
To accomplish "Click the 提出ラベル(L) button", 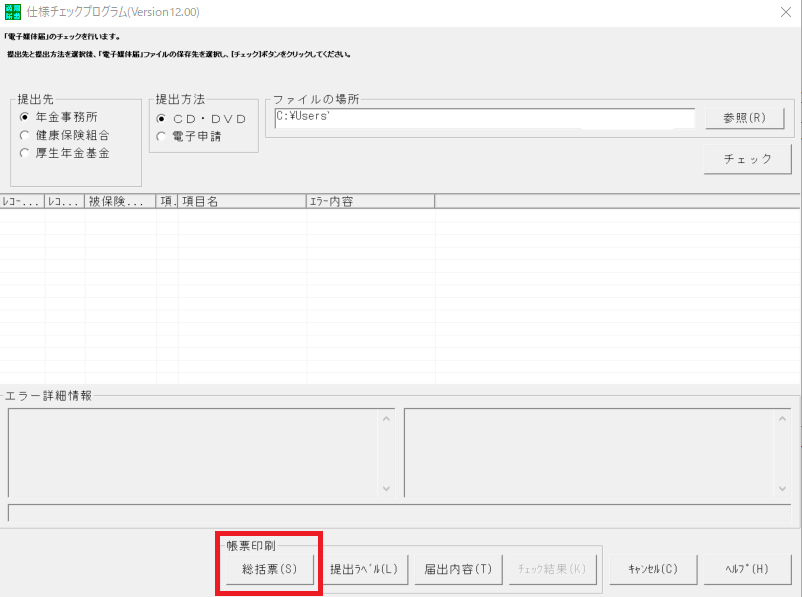I will (364, 569).
